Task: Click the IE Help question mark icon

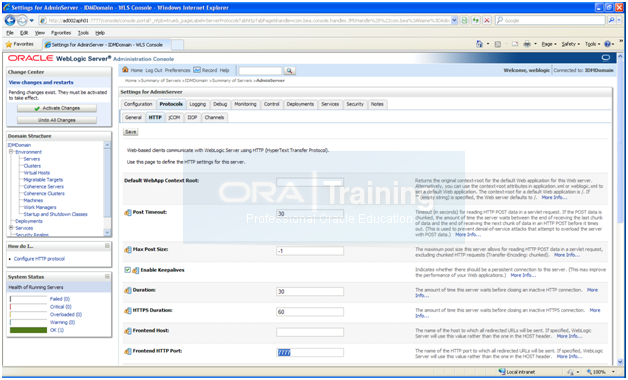Action: pos(607,44)
